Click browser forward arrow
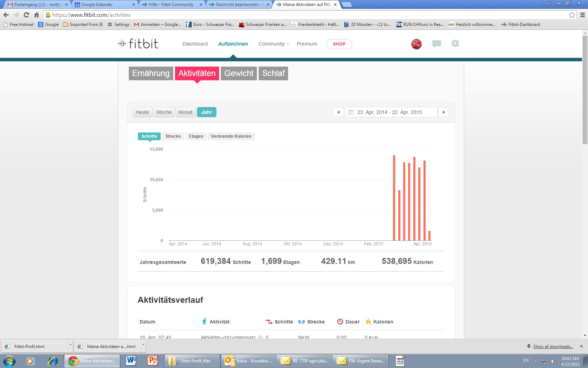Screen dimensions: 588x368 pyautogui.click(x=16, y=15)
